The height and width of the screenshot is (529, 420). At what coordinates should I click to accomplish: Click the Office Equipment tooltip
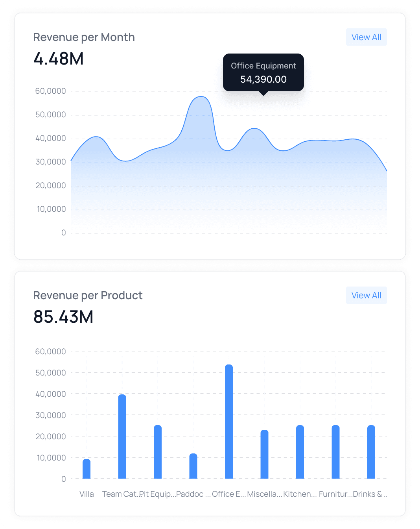point(263,72)
